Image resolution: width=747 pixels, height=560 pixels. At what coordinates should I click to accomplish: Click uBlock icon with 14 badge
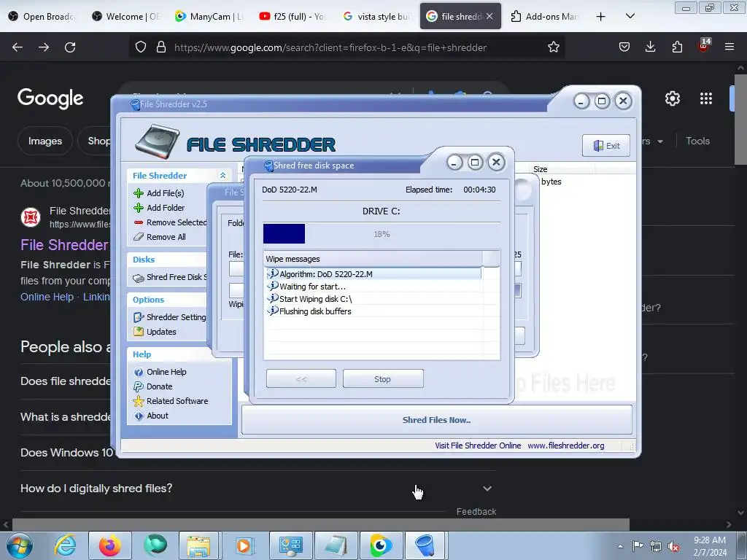click(703, 46)
